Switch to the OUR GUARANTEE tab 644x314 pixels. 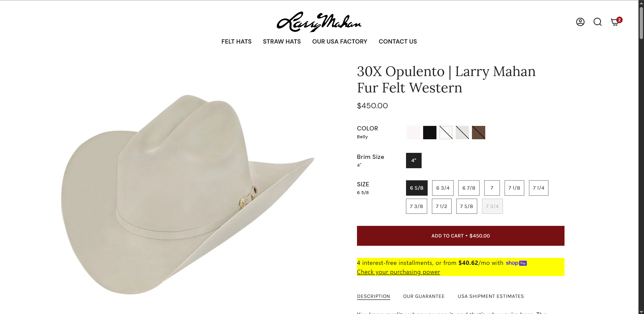click(x=424, y=296)
